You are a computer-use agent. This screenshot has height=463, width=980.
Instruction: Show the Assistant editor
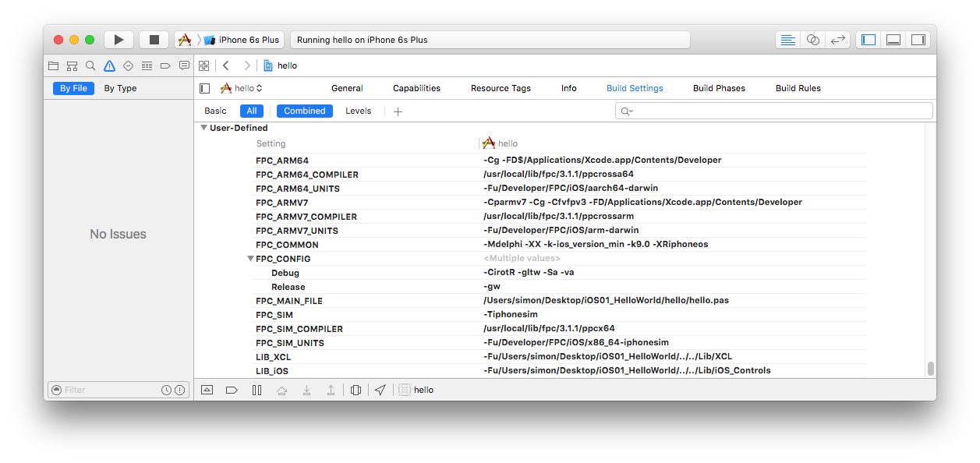(x=813, y=40)
